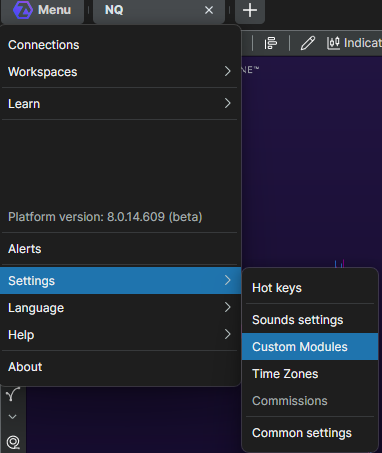Expand the sidebar tools down chevron
382x453 pixels.
click(x=13, y=417)
